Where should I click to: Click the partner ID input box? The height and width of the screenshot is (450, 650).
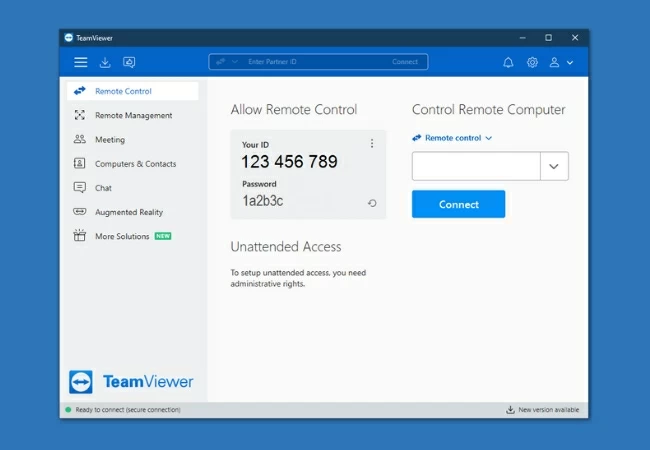pyautogui.click(x=476, y=167)
